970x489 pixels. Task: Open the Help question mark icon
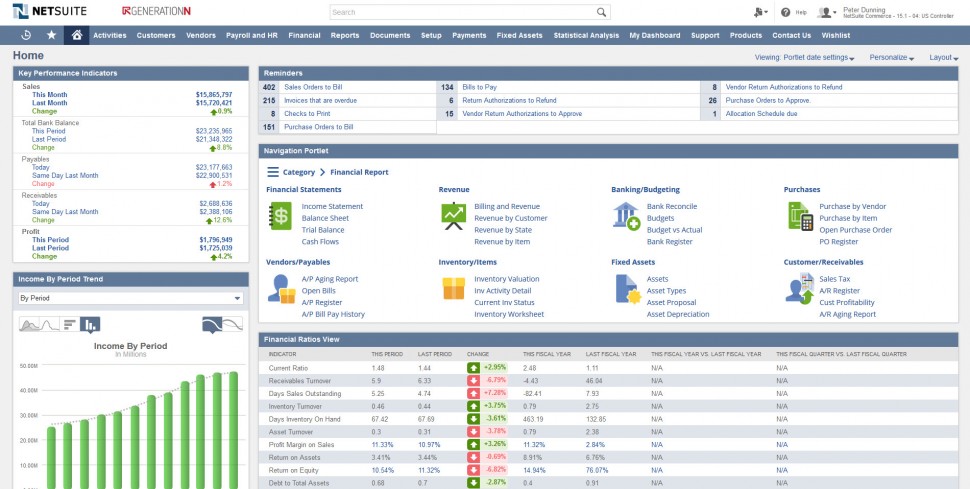786,12
